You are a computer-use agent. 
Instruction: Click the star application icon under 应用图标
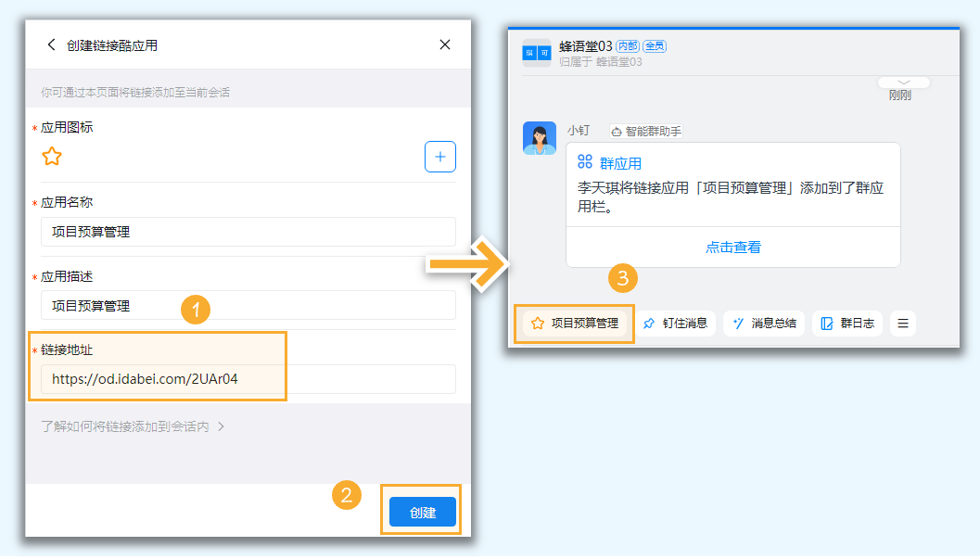pyautogui.click(x=52, y=156)
